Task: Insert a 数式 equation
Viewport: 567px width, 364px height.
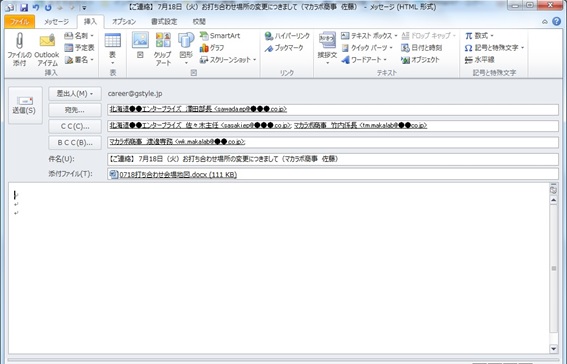Action: tap(479, 36)
